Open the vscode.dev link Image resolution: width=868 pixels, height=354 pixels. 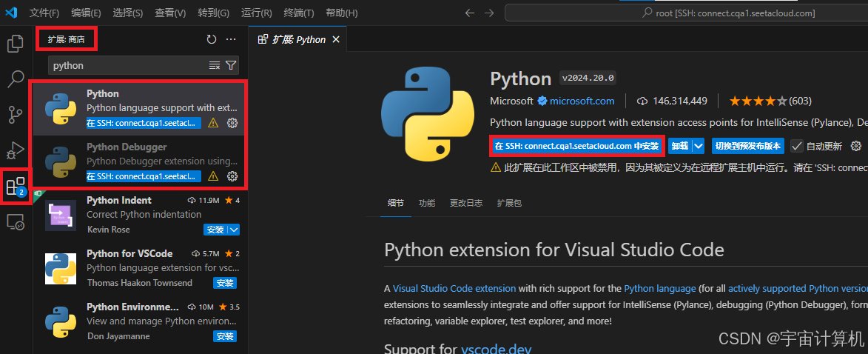coord(496,349)
